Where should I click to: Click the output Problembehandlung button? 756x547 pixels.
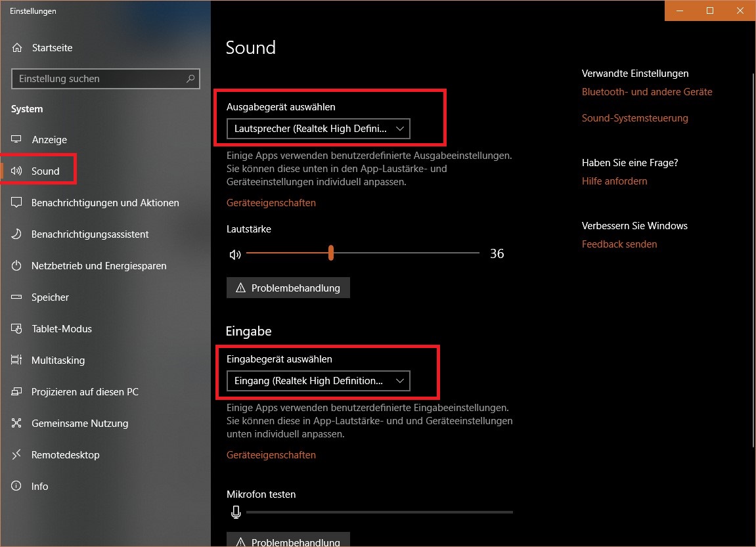point(288,288)
